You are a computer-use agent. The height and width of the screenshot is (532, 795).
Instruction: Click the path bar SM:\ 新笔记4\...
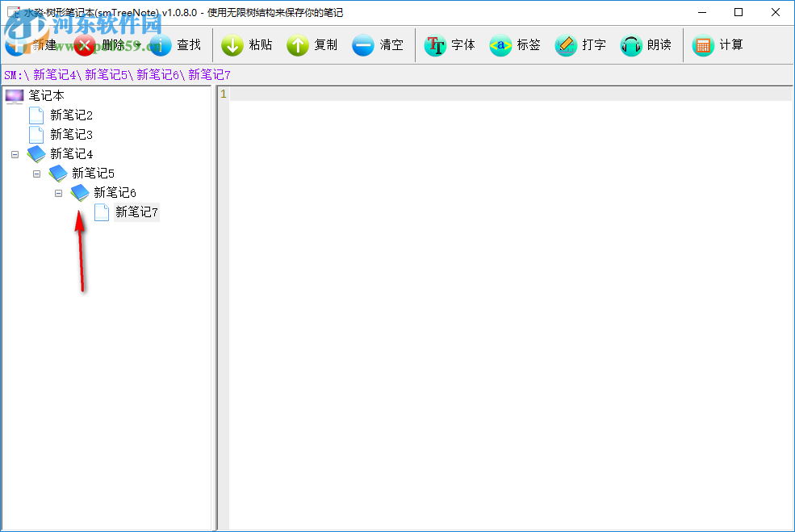click(43, 75)
